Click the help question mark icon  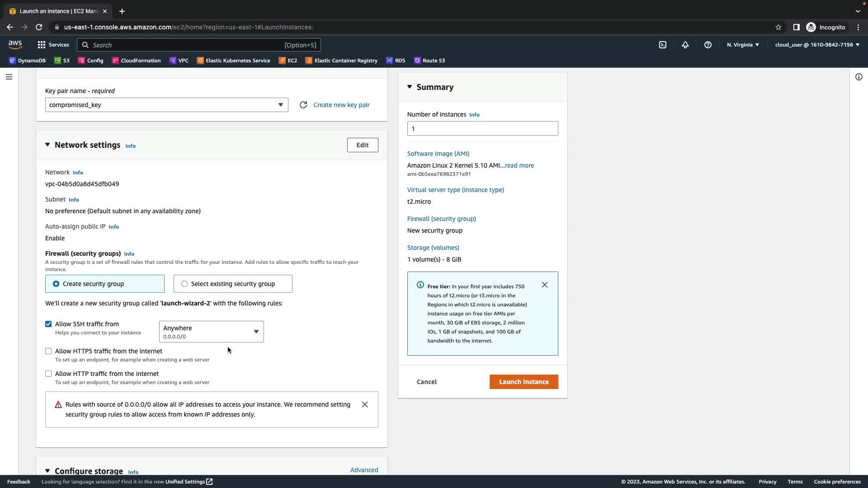pos(708,45)
